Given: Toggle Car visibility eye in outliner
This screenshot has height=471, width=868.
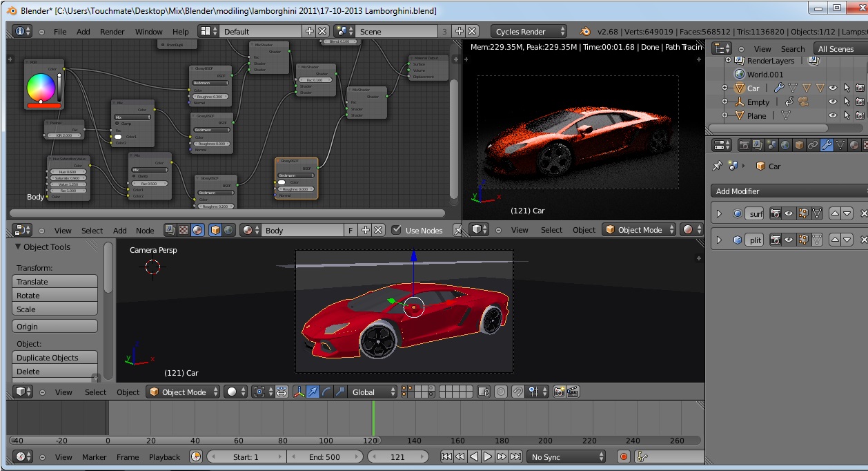Looking at the screenshot, I should point(834,88).
